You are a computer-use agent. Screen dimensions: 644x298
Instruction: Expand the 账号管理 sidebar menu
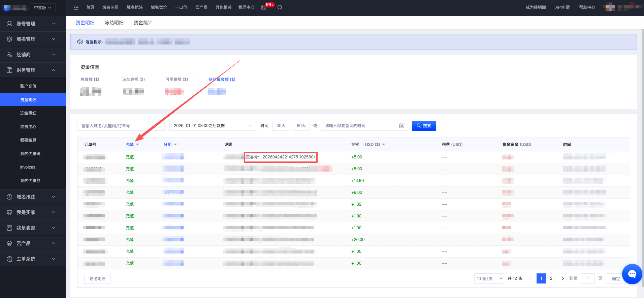[33, 24]
